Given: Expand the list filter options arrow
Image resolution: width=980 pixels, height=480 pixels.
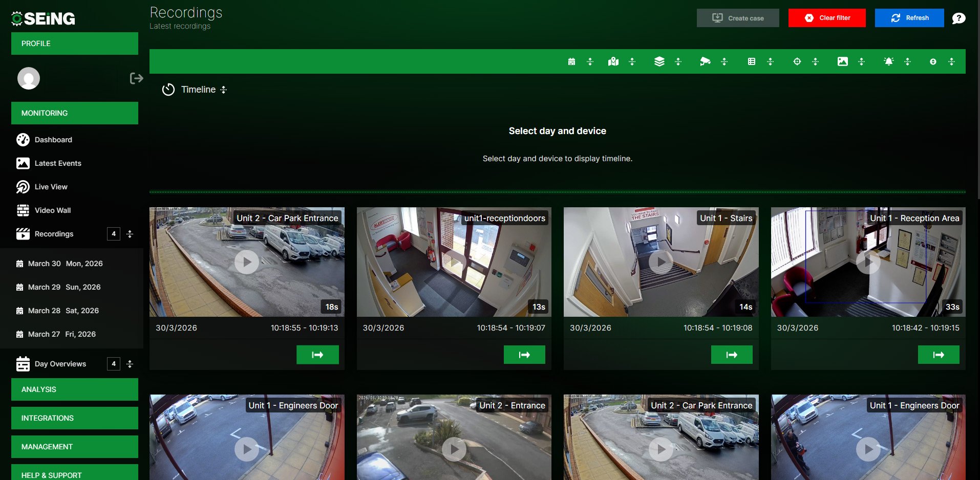Looking at the screenshot, I should point(770,62).
